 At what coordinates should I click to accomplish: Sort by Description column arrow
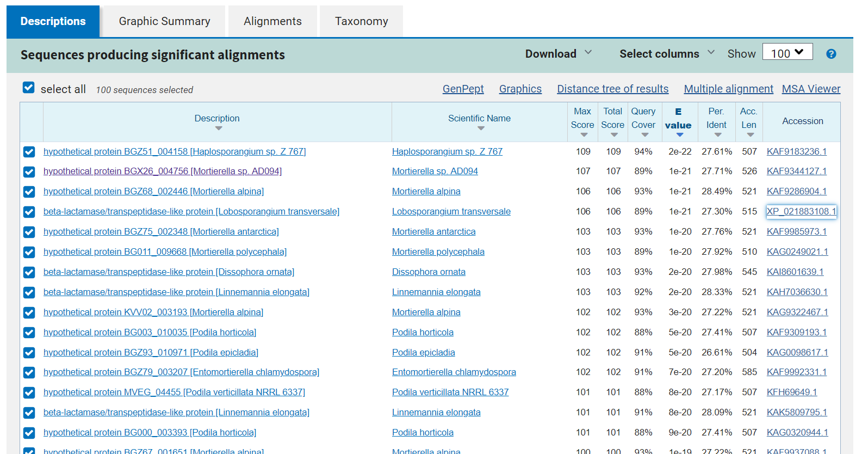[219, 128]
